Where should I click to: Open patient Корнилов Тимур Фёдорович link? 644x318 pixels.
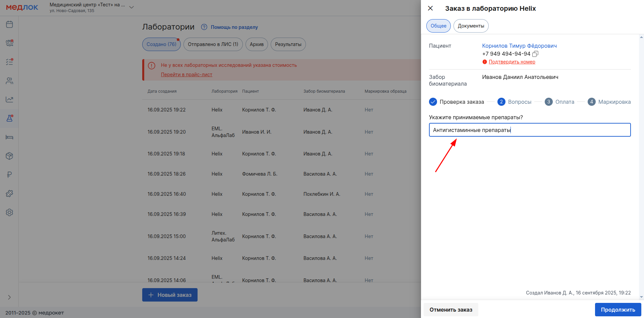[519, 46]
